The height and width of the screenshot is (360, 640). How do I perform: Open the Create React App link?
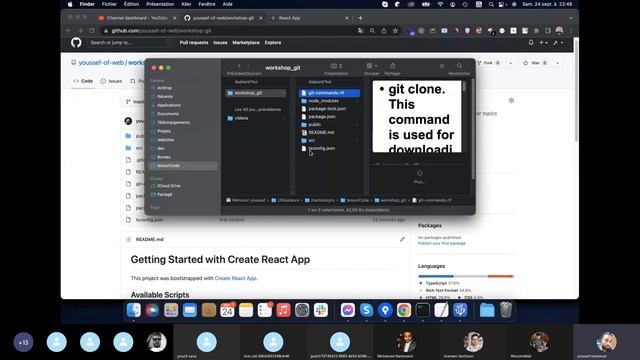pyautogui.click(x=236, y=278)
